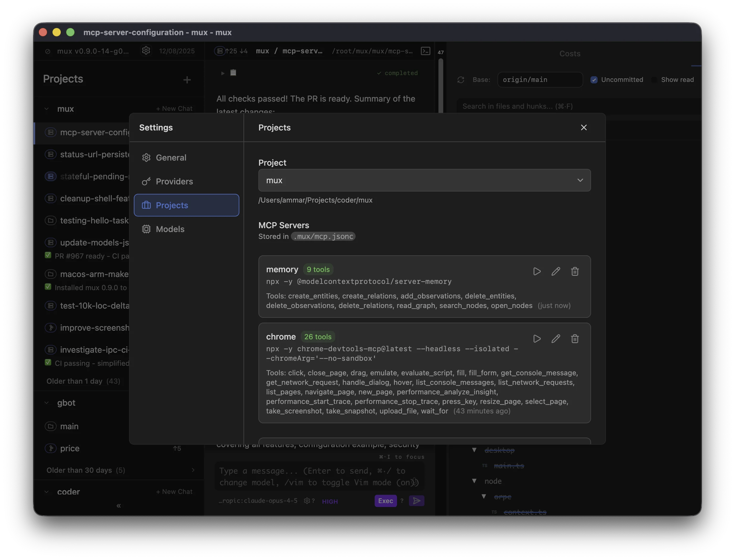Viewport: 735px width, 560px height.
Task: Switch Exec mode button
Action: (385, 501)
